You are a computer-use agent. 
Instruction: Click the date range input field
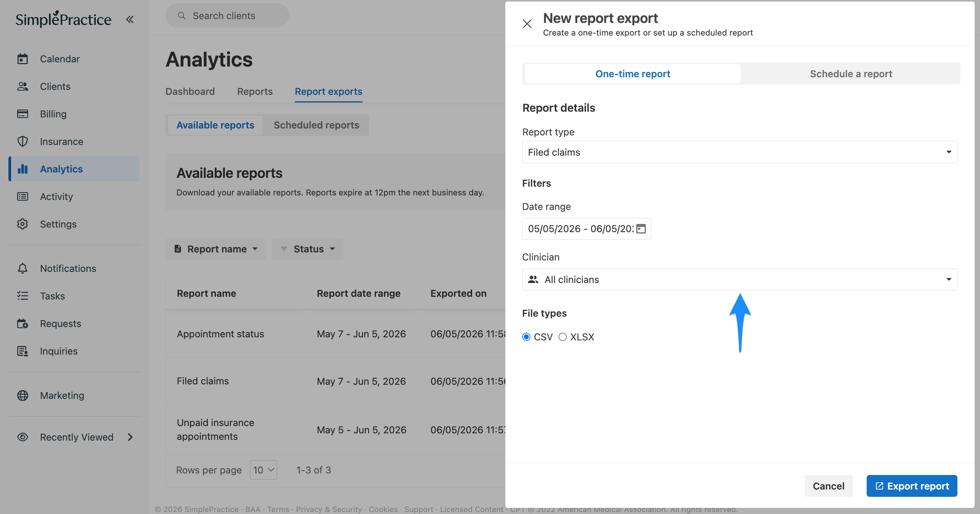click(586, 229)
